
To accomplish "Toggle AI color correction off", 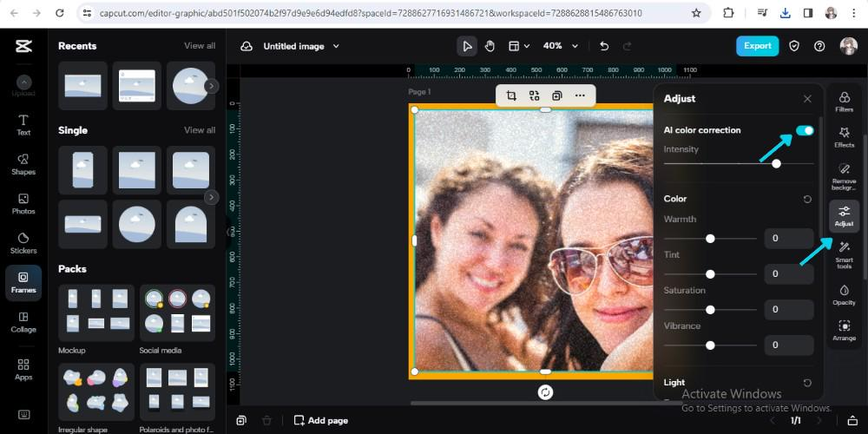I will pyautogui.click(x=805, y=130).
